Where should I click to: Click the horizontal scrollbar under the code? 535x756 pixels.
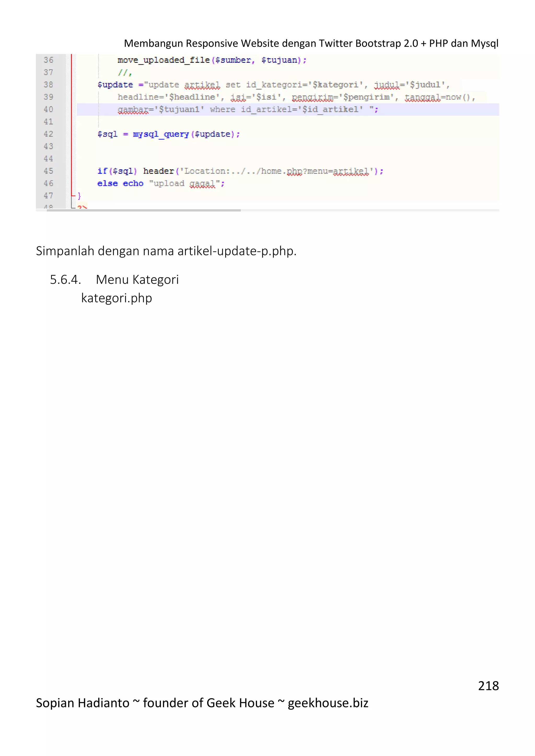click(144, 210)
